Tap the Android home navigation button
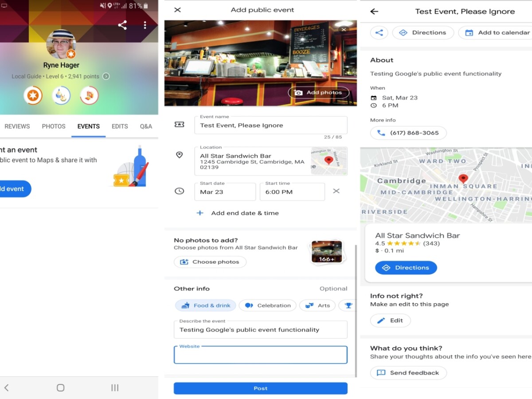The image size is (532, 399). [x=61, y=388]
